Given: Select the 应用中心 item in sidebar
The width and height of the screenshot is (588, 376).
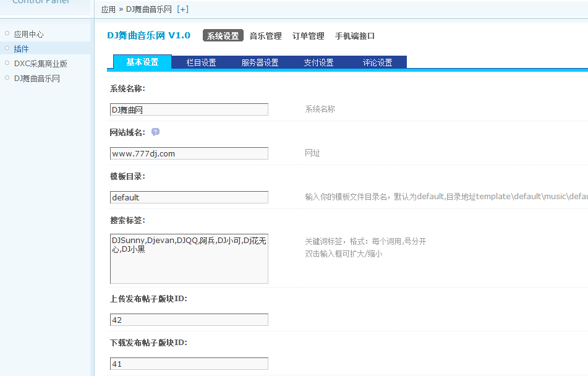Looking at the screenshot, I should [30, 33].
